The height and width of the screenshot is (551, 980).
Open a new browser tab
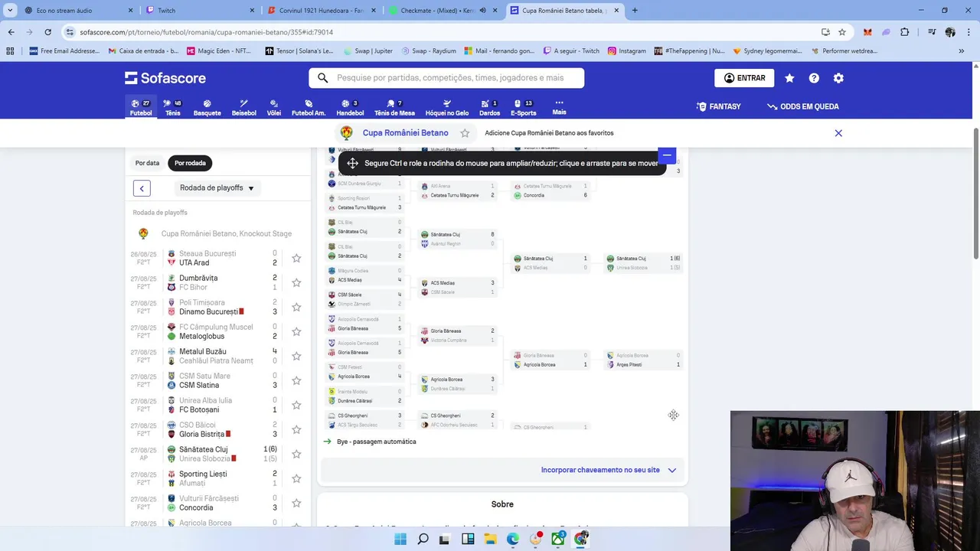[x=635, y=11]
